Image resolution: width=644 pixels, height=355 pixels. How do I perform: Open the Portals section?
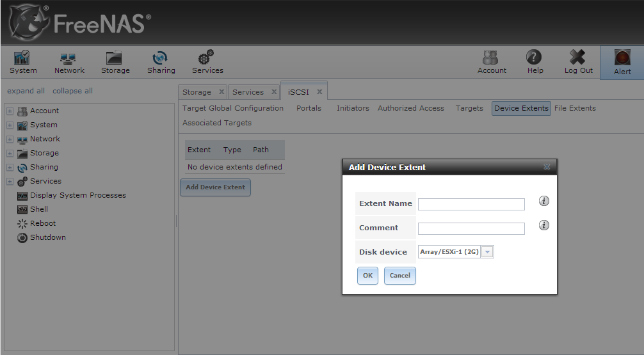pyautogui.click(x=309, y=108)
